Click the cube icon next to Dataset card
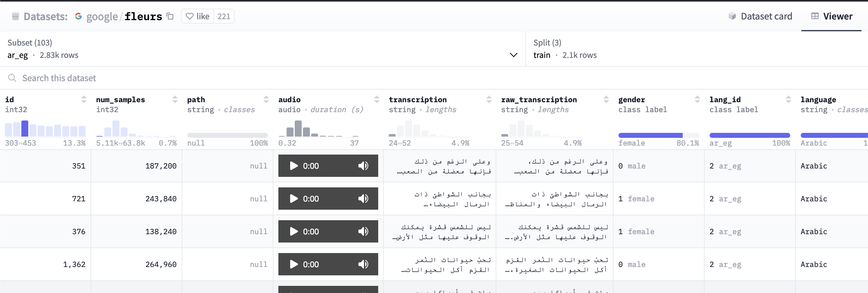Image resolution: width=868 pixels, height=293 pixels. [x=732, y=16]
